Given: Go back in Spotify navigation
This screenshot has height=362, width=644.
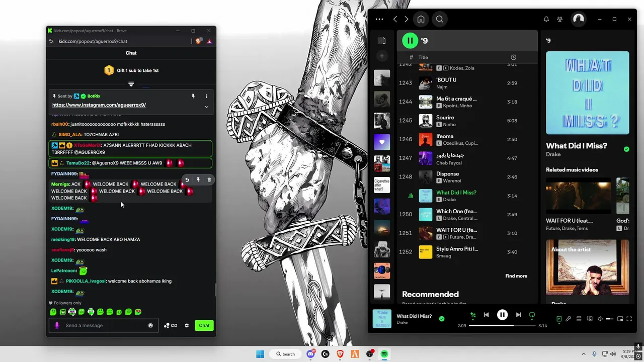Looking at the screenshot, I should click(395, 19).
